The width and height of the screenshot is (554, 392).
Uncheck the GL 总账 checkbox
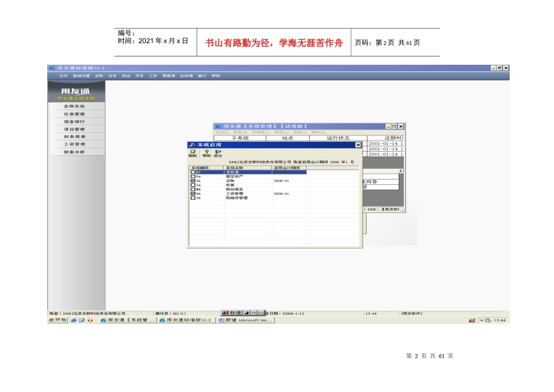pos(193,181)
